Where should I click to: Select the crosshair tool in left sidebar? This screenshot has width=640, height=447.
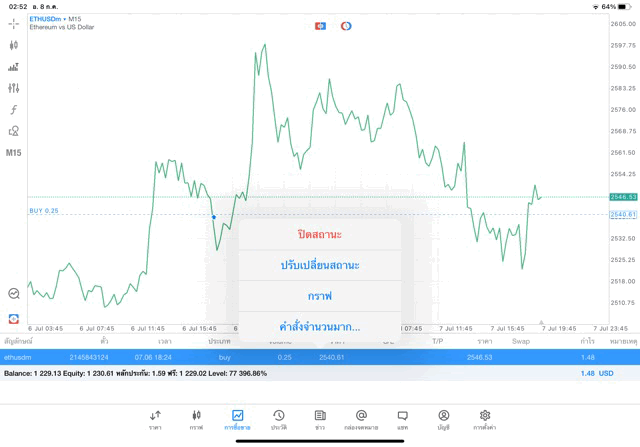[x=14, y=23]
